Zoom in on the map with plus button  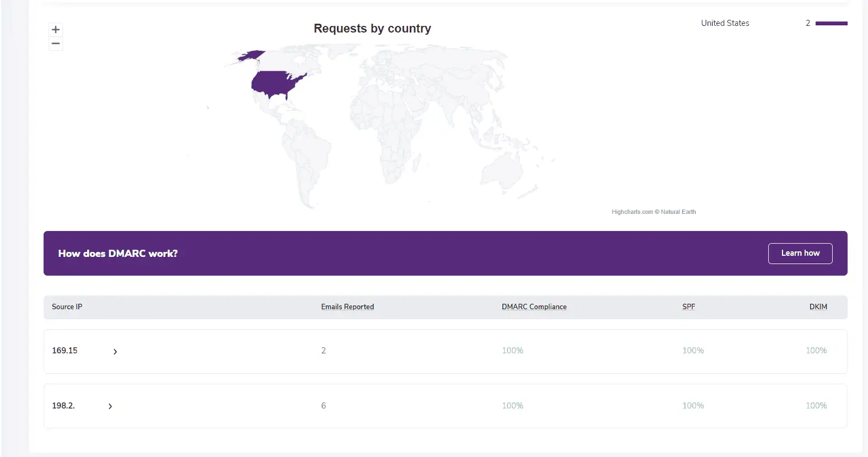pyautogui.click(x=56, y=30)
